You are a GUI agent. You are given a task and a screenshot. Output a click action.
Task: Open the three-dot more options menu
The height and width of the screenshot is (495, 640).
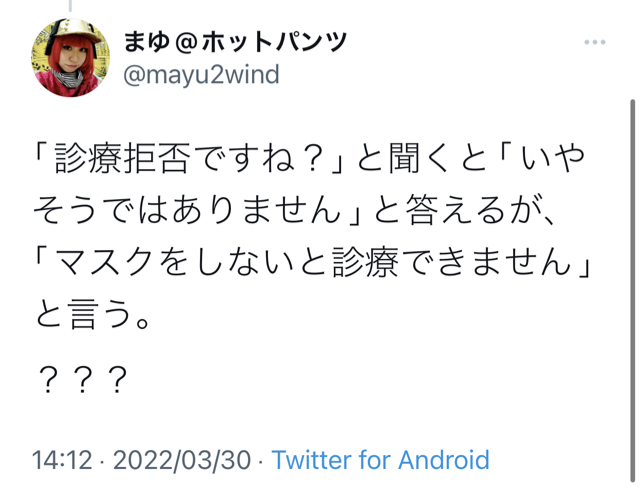pos(594,42)
